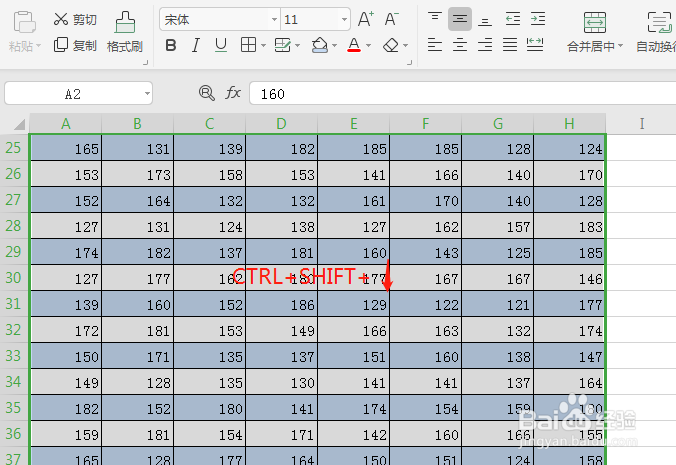676x465 pixels.
Task: Open the Name Box A2 dropdown
Action: click(x=147, y=94)
